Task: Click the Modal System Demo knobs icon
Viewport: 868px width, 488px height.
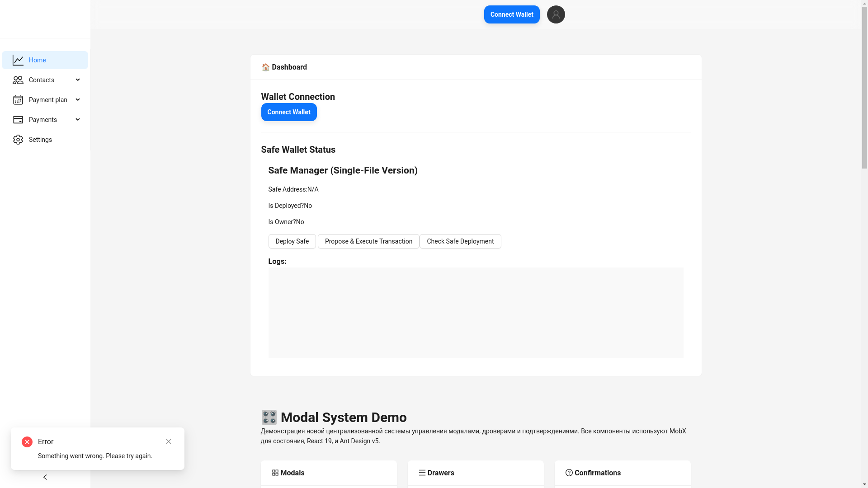Action: [269, 417]
